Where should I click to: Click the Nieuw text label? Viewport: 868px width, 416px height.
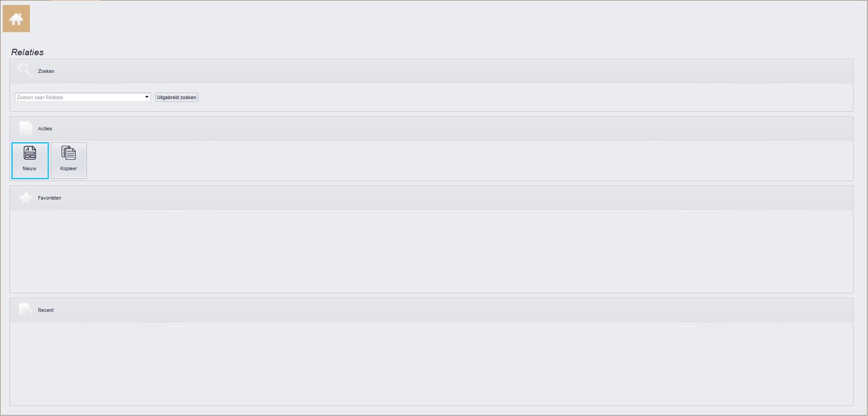coord(29,168)
